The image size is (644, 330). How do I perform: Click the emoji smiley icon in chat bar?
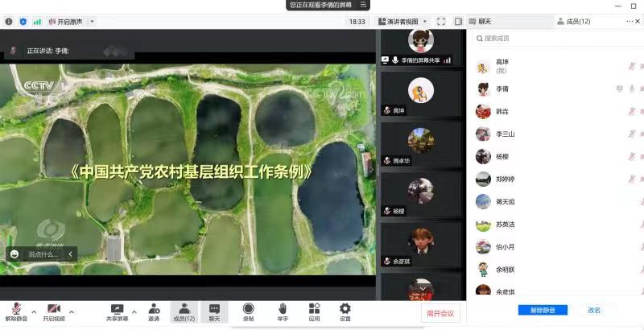[x=14, y=254]
